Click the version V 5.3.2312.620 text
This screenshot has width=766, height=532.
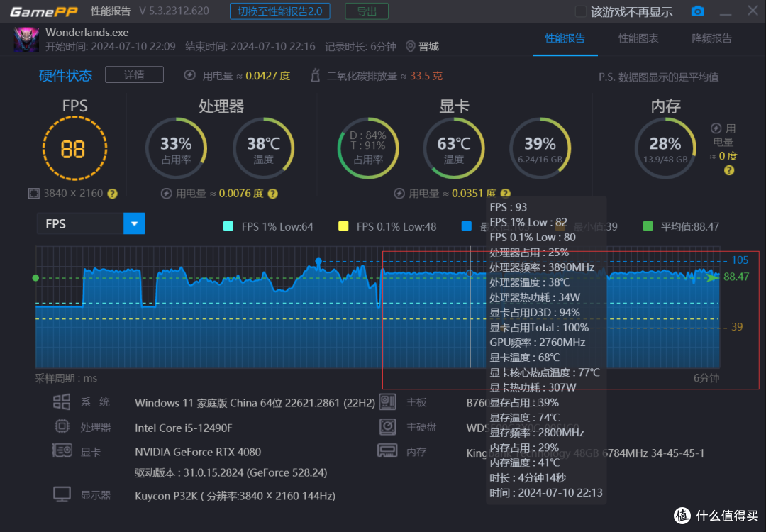[174, 11]
